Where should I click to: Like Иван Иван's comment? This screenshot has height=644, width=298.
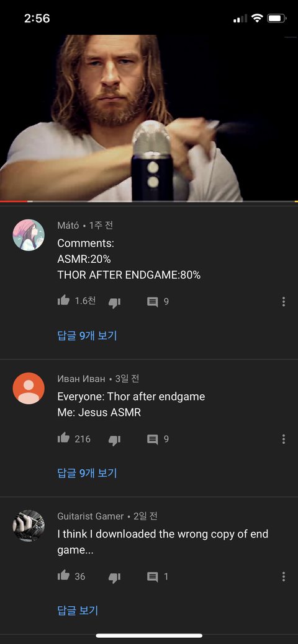pyautogui.click(x=63, y=438)
